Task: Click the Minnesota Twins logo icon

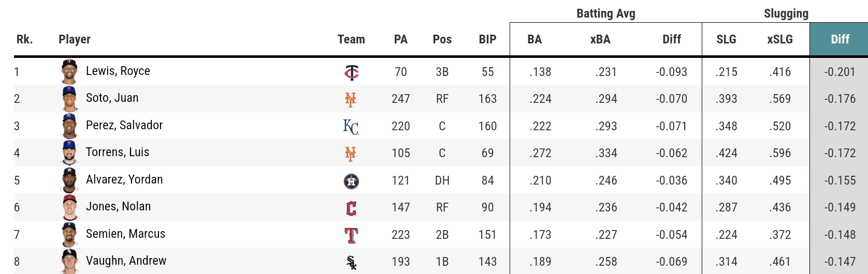Action: (351, 72)
